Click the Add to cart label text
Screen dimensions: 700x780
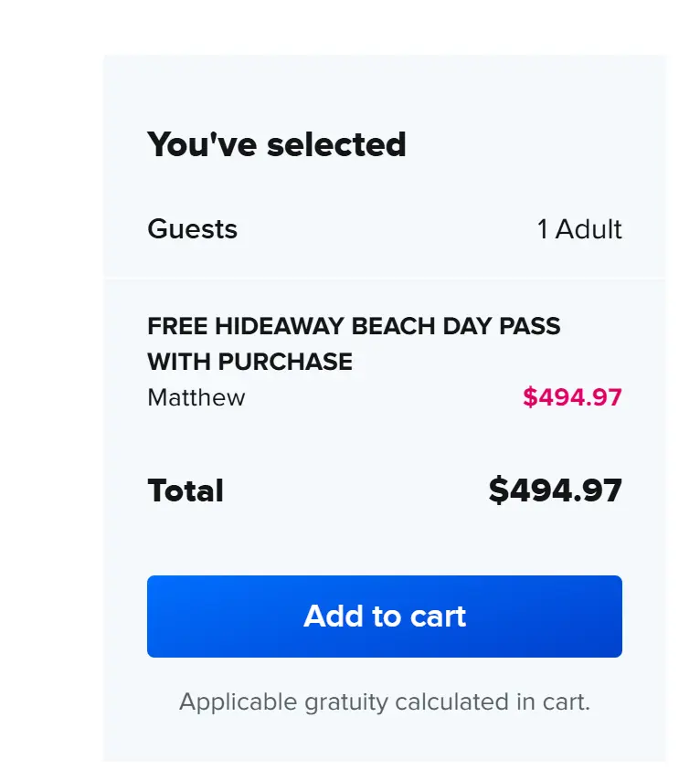tap(384, 617)
